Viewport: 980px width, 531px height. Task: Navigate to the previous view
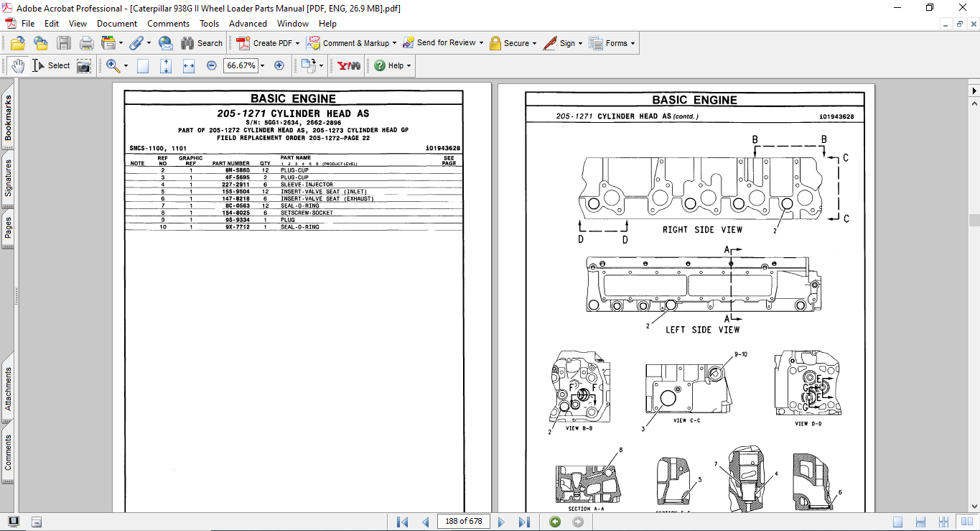554,522
